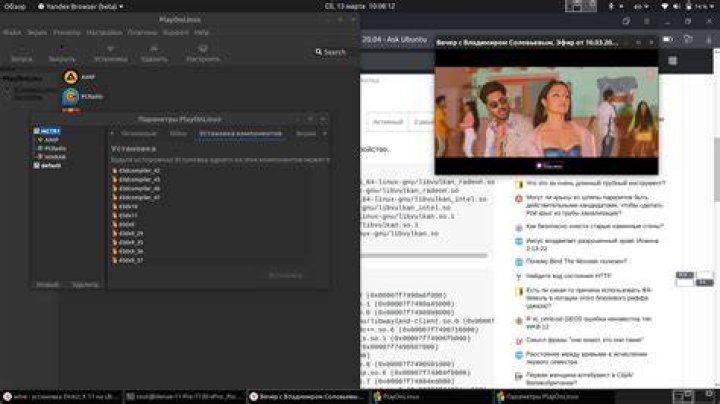Screen dimensions: 720x404
Task: Click the Wi-Fi icon in the top panel
Action: [x=664, y=6]
